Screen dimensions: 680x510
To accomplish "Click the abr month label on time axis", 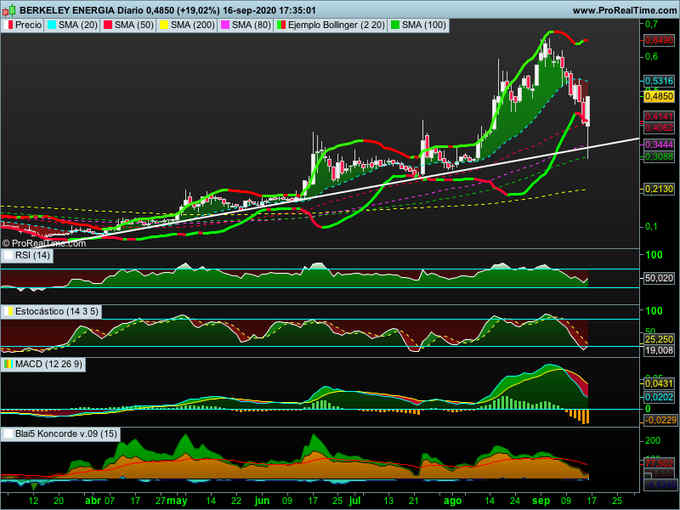I will (x=93, y=500).
